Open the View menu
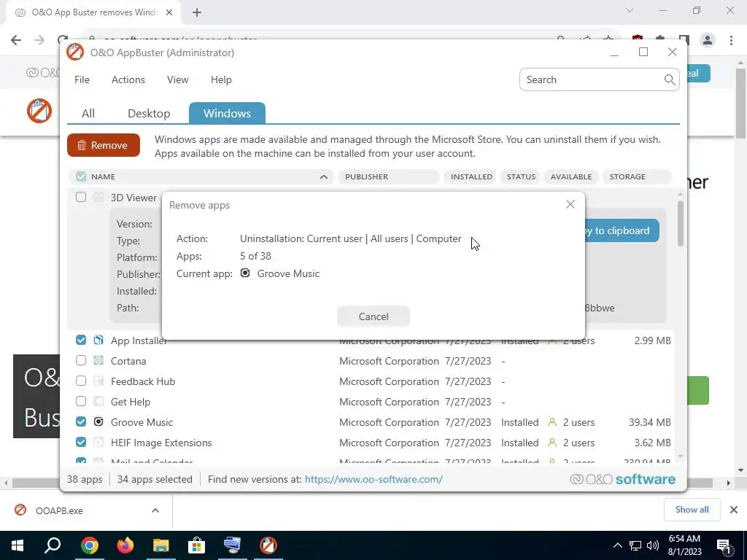 point(178,79)
